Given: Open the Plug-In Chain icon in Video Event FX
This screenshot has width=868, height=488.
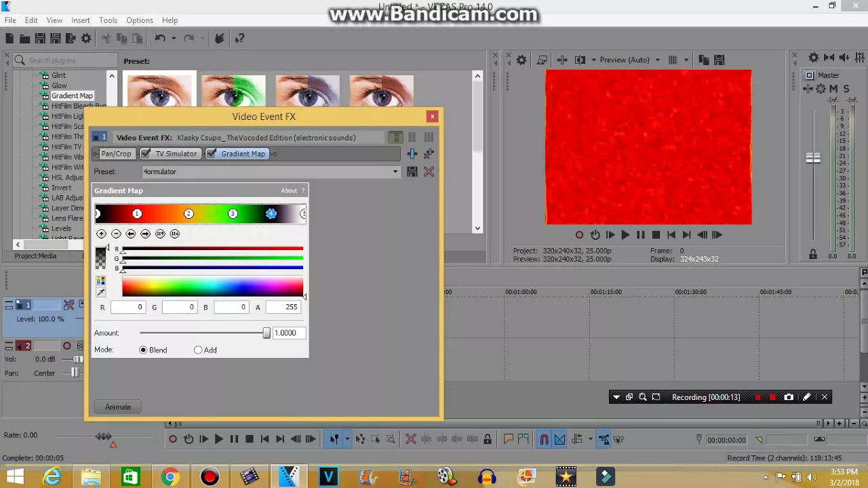Looking at the screenshot, I should click(412, 154).
